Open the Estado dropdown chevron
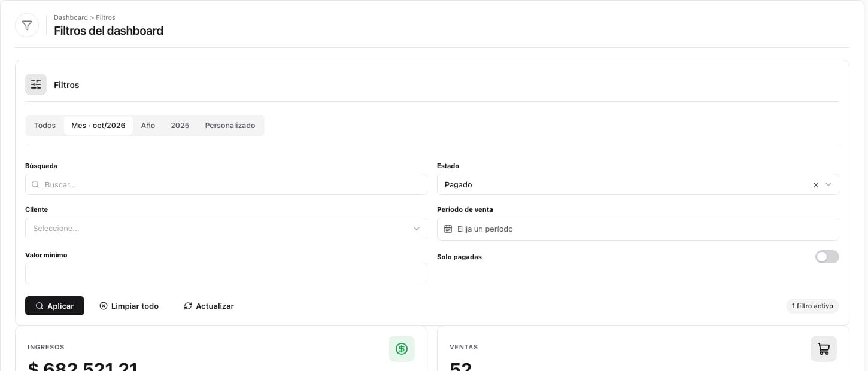 tap(828, 184)
